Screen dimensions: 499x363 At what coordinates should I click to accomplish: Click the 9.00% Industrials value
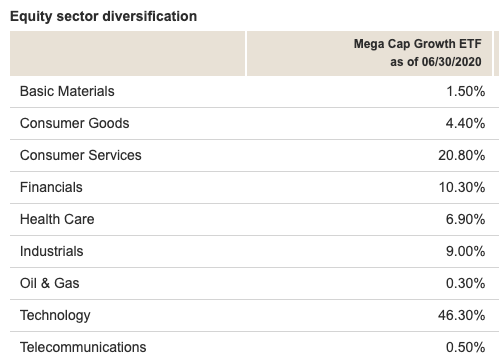point(466,251)
